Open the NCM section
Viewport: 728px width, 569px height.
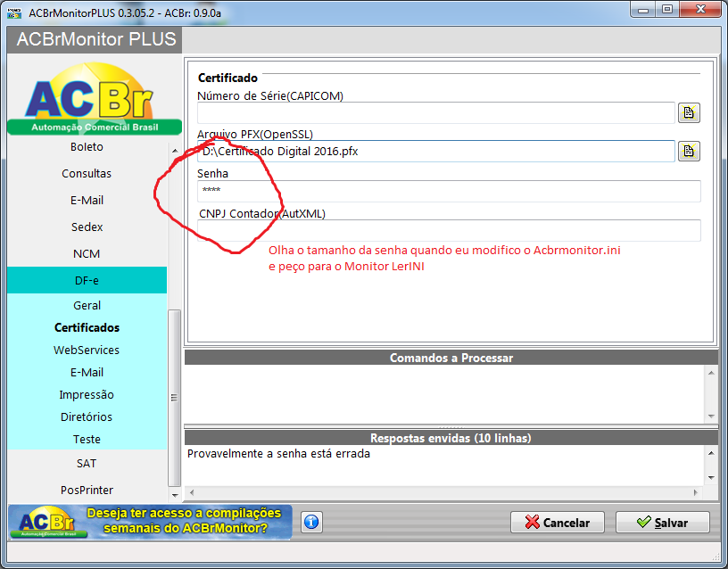[87, 254]
